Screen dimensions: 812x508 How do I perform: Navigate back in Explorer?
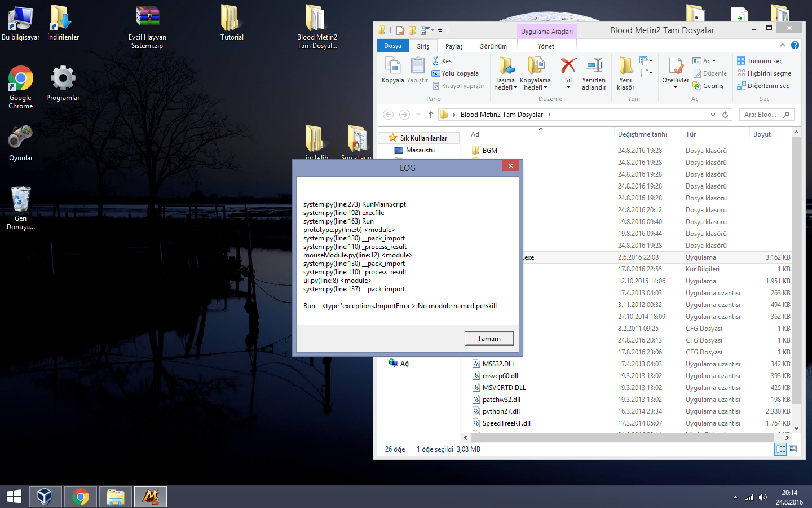pos(388,115)
